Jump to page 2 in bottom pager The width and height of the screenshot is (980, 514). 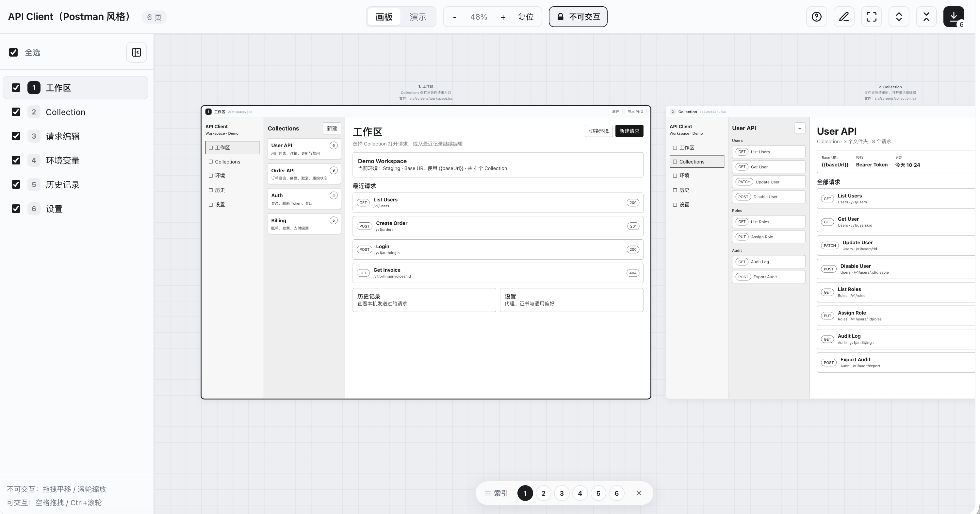click(543, 493)
